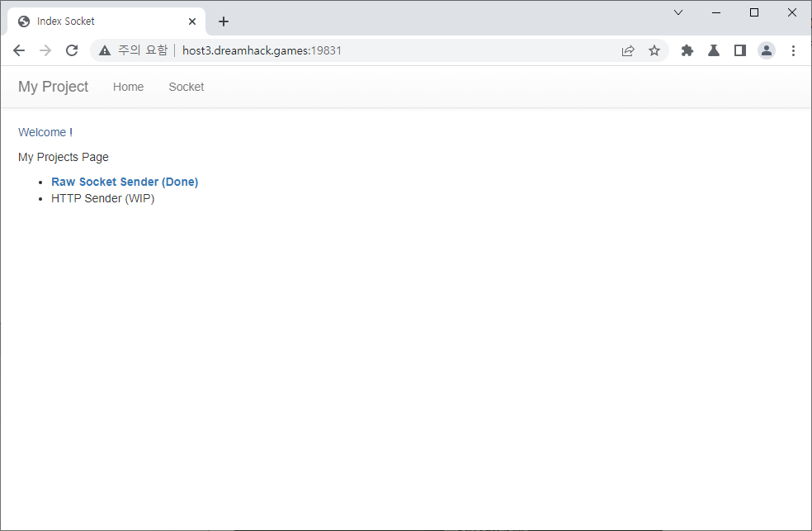Open Raw Socket Sender (Done) link
Image resolution: width=812 pixels, height=531 pixels.
125,182
